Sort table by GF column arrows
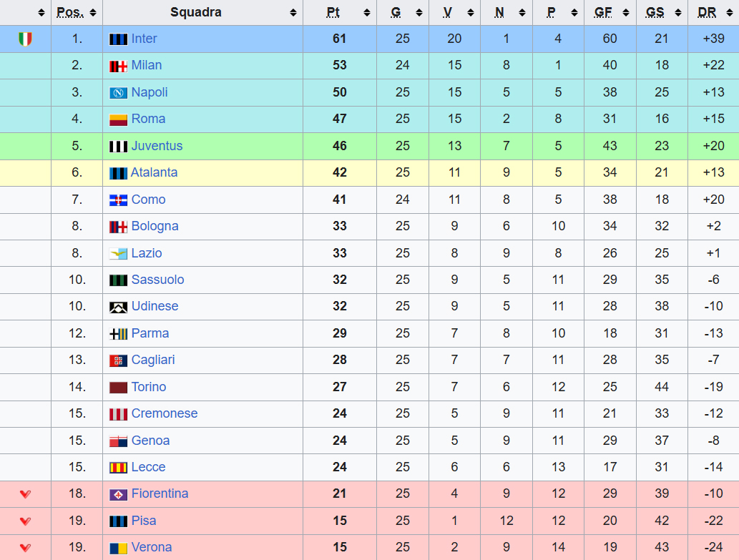Screen dimensions: 739x560 pyautogui.click(x=627, y=13)
